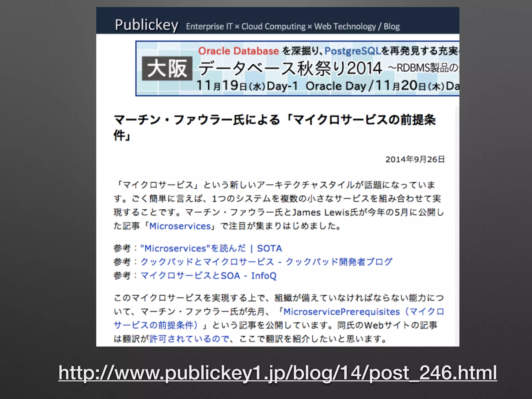Click the vertical scrollbar beside the article
532x399 pixels.
pyautogui.click(x=457, y=226)
